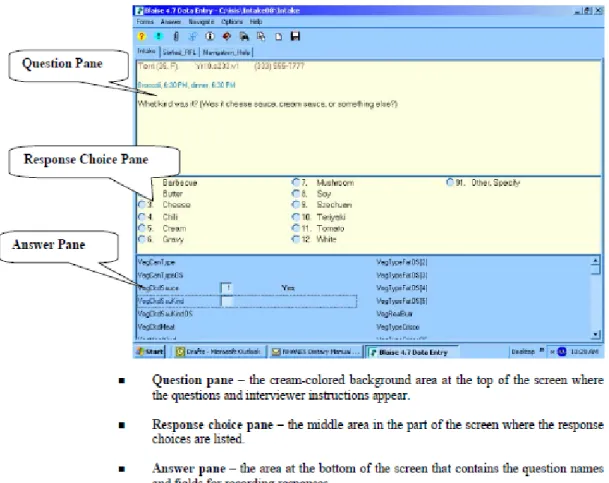Click the red toolbar icon
Image resolution: width=609 pixels, height=483 pixels.
(x=227, y=36)
